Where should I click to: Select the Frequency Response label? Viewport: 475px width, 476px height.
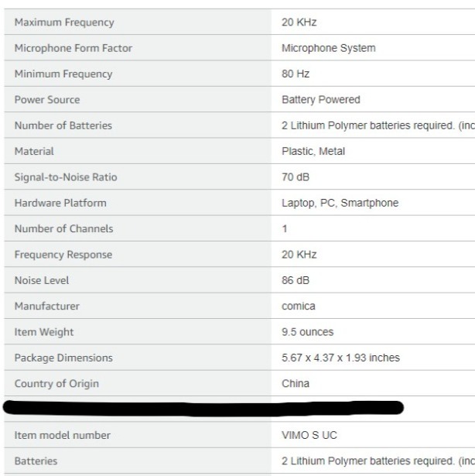[63, 255]
